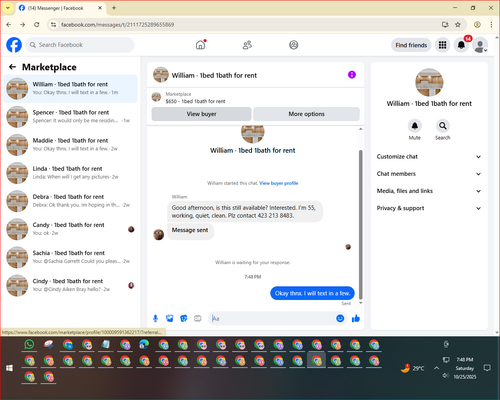Open Candy's 1bed 1bath for rent chat
This screenshot has height=400, width=500.
tap(70, 229)
